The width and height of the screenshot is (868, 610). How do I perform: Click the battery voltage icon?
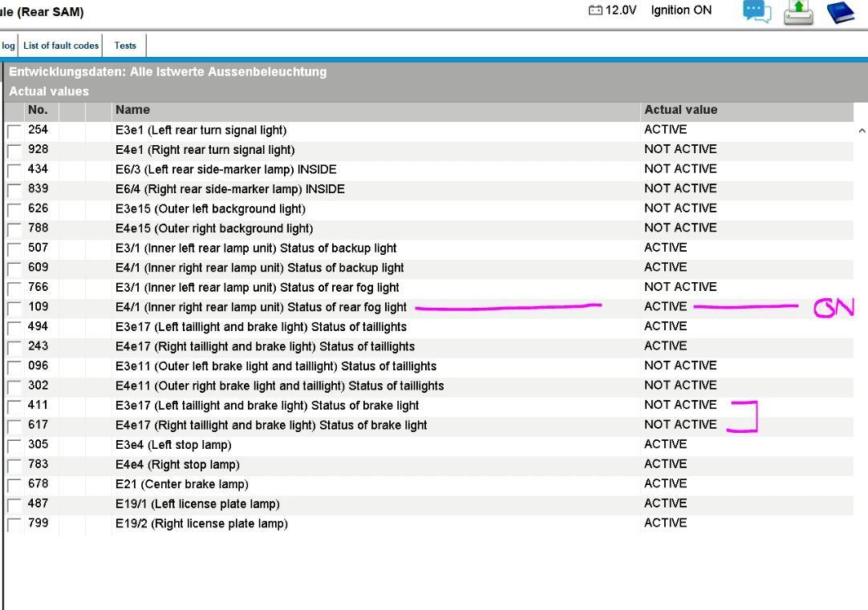(595, 10)
